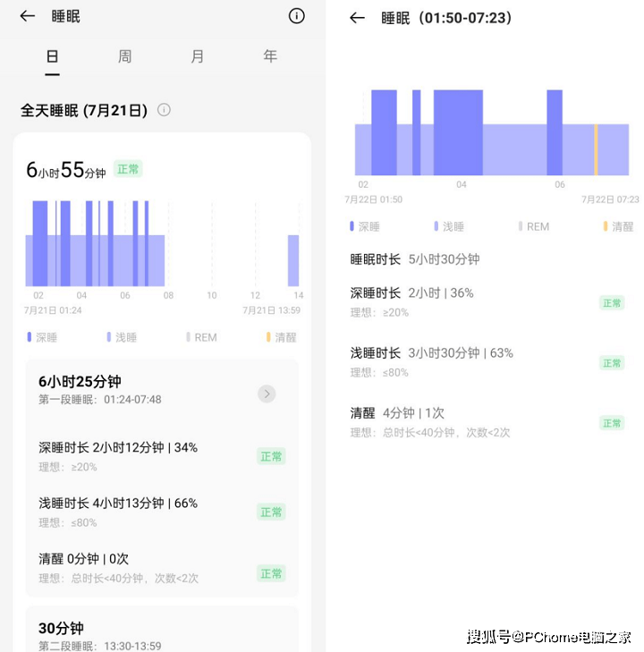
Task: Tap the widest deep sleep bar near 04
Action: 458,132
